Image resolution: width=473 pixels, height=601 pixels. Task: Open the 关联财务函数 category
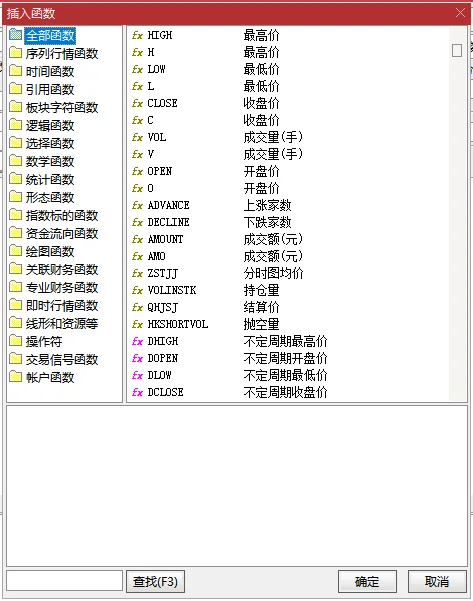point(62,269)
